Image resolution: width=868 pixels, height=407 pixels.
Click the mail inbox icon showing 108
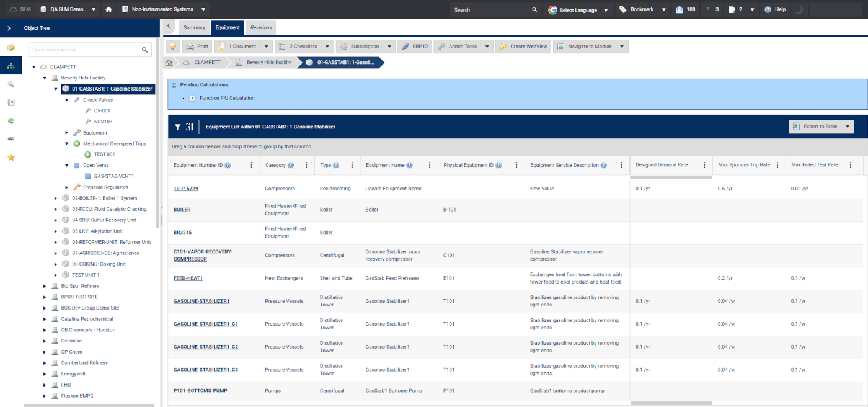[679, 9]
